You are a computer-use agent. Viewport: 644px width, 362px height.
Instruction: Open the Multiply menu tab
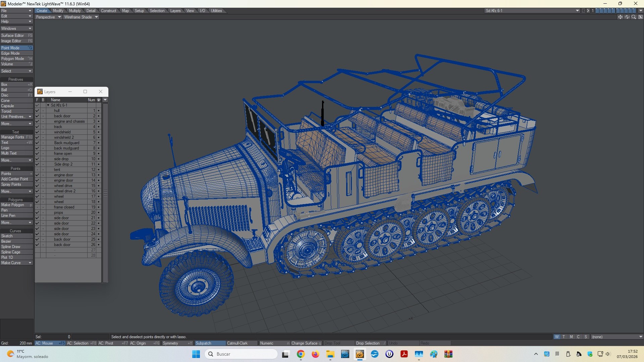click(x=75, y=11)
